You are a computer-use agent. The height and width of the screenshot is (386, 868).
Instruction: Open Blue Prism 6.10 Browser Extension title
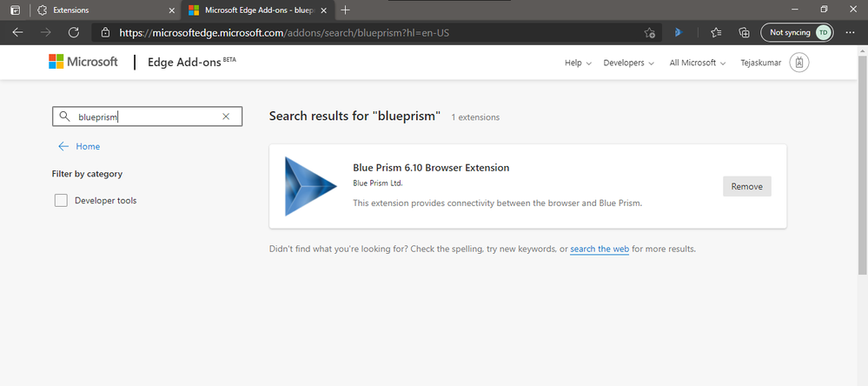coord(431,168)
